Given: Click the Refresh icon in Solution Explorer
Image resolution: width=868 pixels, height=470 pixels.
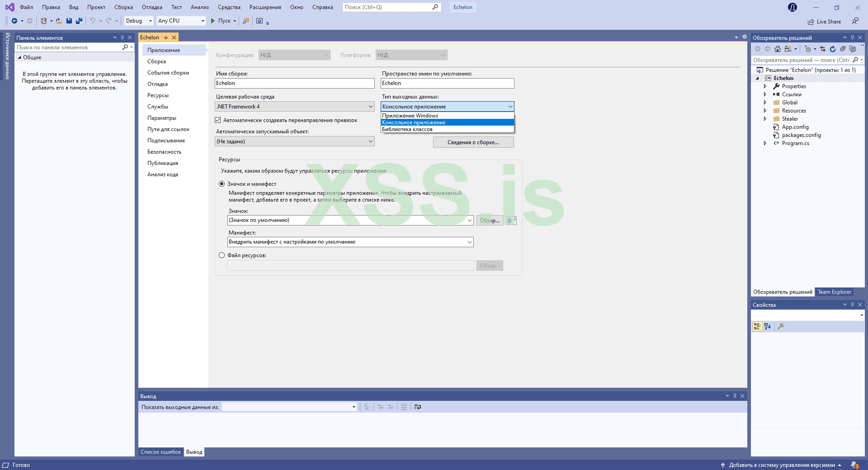Looking at the screenshot, I should tap(833, 49).
